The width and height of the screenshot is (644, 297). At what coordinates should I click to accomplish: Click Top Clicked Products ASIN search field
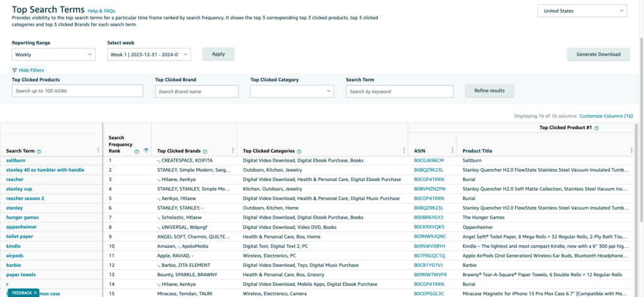[77, 91]
